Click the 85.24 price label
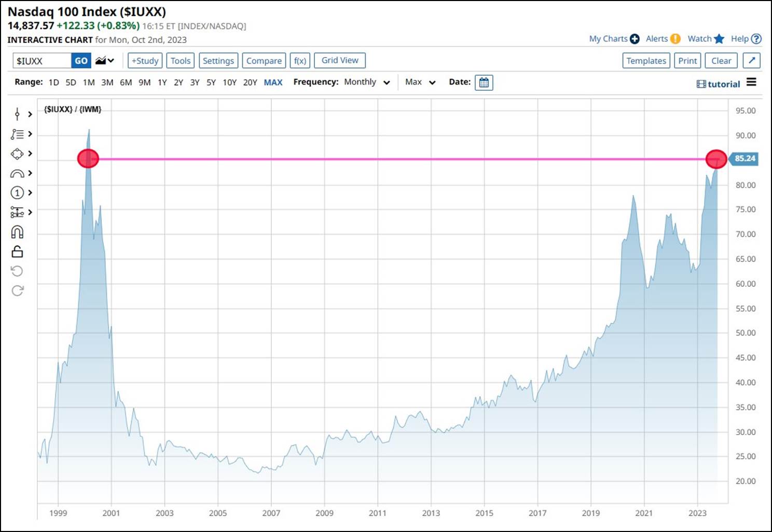Viewport: 772px width, 532px height. 745,159
